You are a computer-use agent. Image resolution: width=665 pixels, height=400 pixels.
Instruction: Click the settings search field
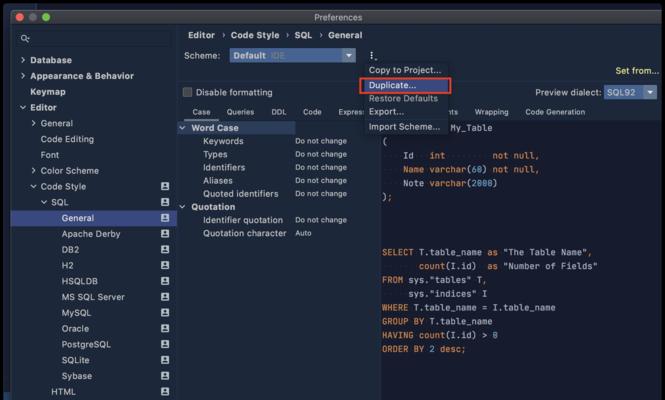point(95,39)
